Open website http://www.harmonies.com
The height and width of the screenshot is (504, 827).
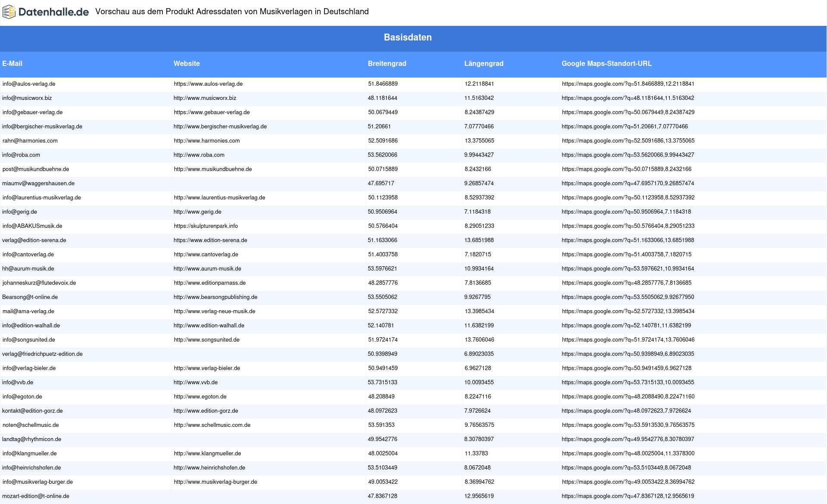click(x=207, y=141)
